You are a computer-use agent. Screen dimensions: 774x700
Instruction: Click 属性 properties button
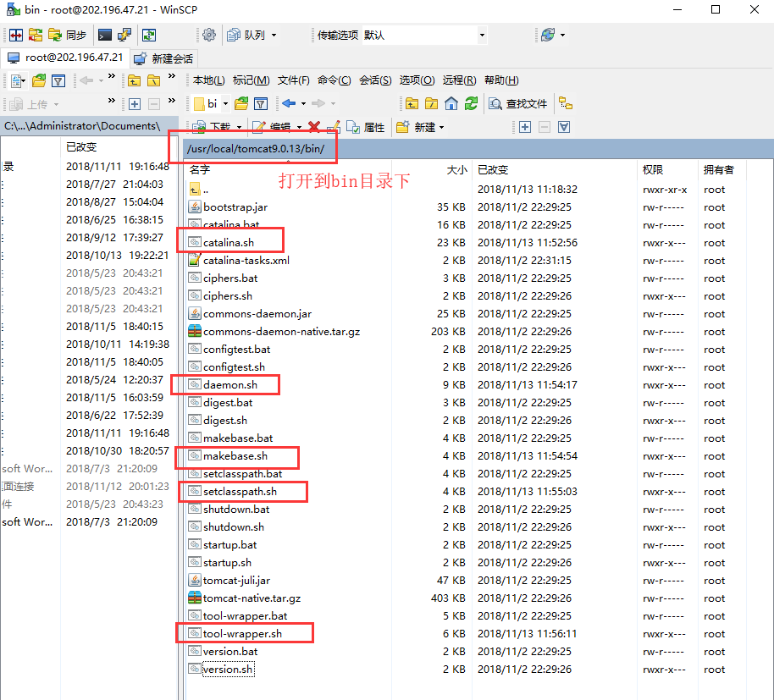(x=365, y=127)
